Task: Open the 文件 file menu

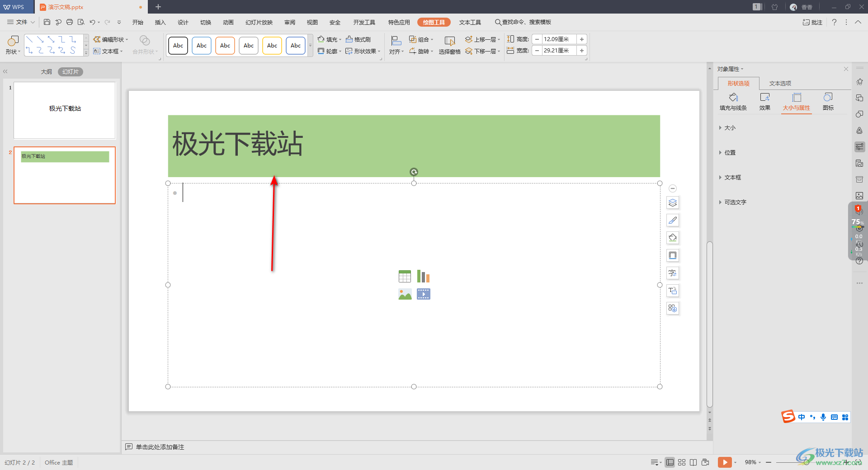Action: 21,22
